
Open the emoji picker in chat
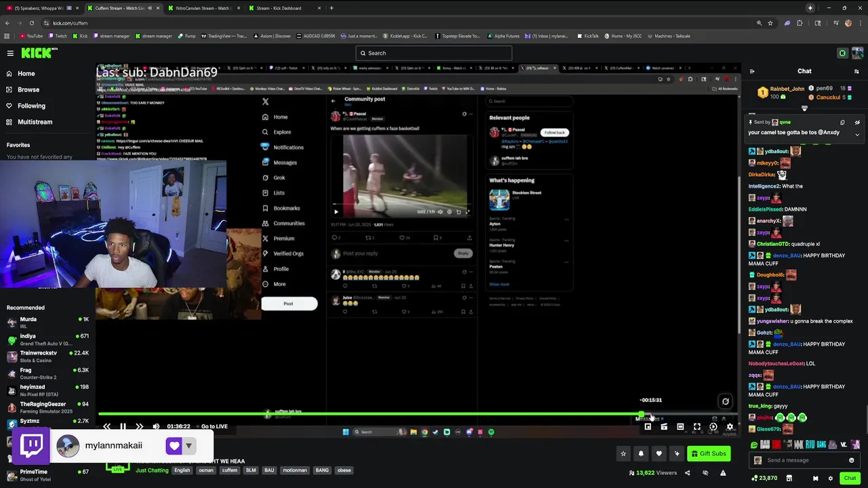tap(852, 460)
